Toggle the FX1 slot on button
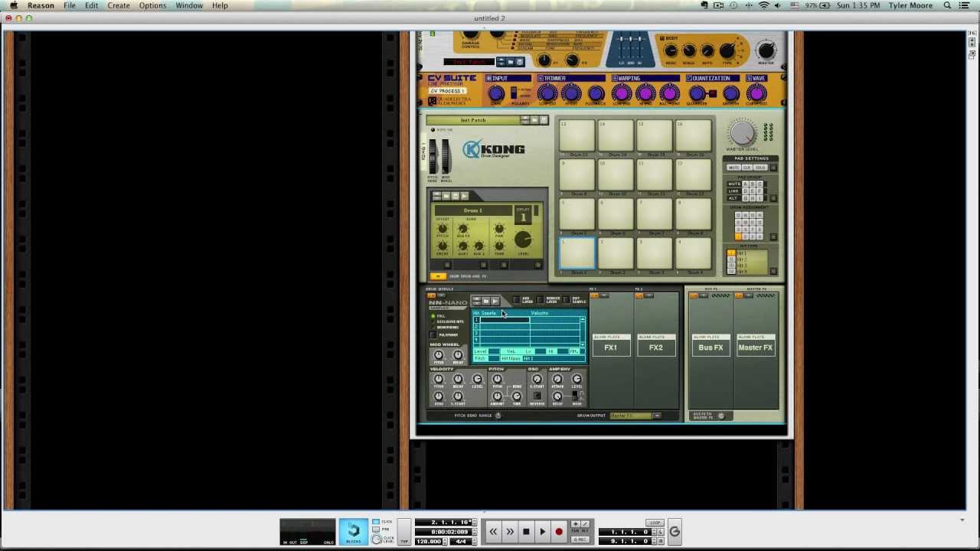The image size is (980, 551). (594, 296)
